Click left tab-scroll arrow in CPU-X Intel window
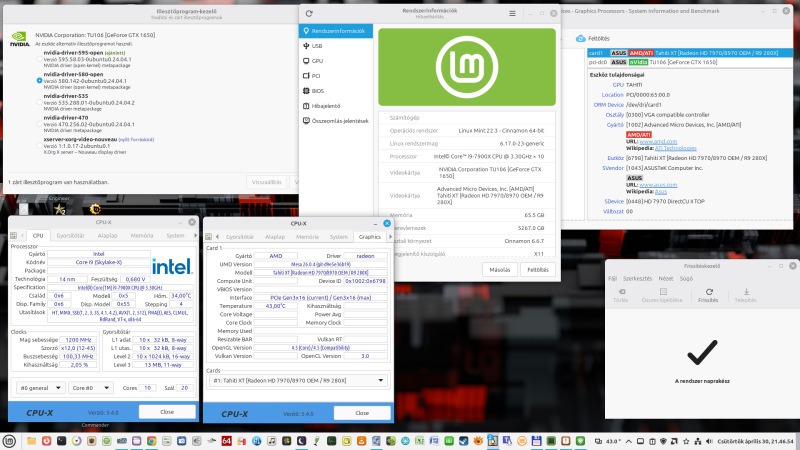This screenshot has height=450, width=800. click(x=22, y=236)
